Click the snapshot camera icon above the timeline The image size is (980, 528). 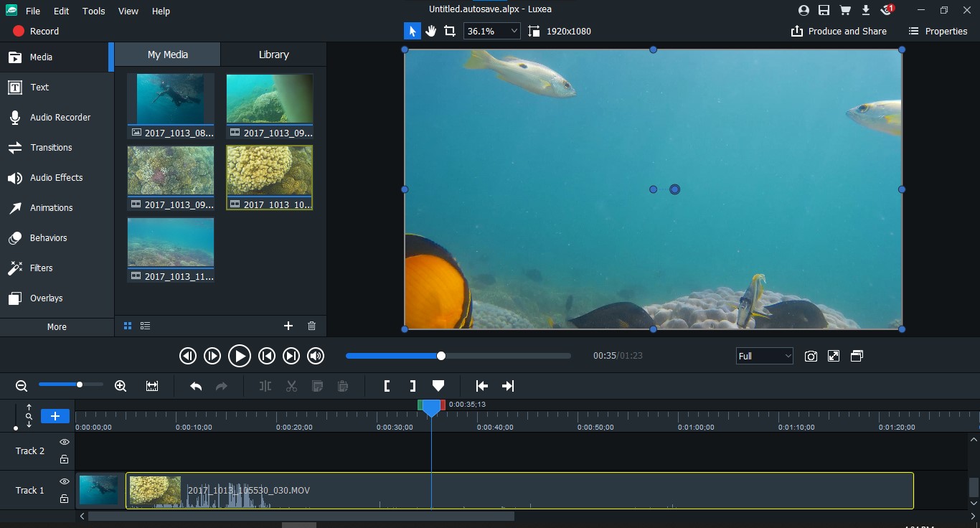(811, 356)
